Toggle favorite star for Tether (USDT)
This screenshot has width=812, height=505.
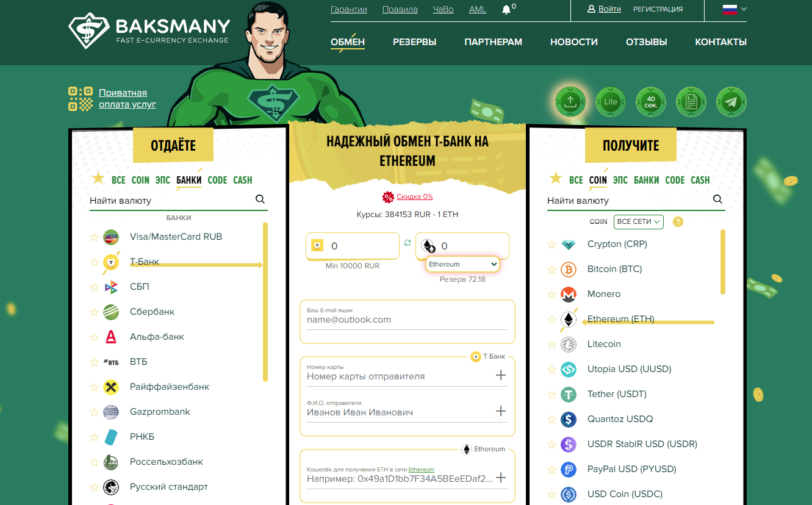click(552, 394)
